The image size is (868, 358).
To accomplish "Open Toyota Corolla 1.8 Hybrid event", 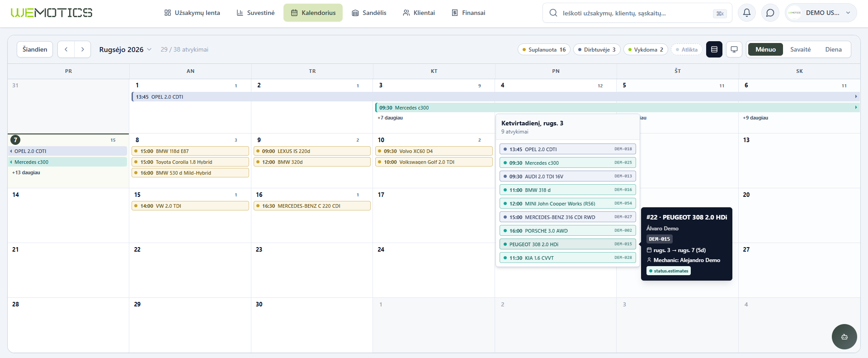I will coord(190,162).
